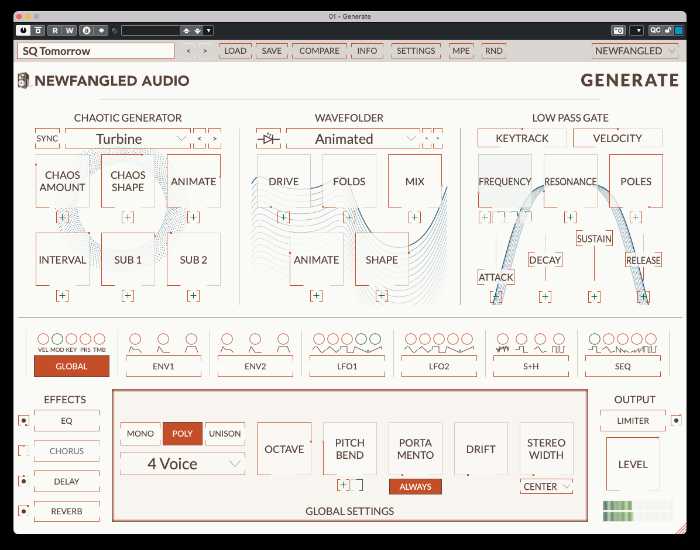Click the output LEVEL knob
The width and height of the screenshot is (700, 550).
click(633, 464)
